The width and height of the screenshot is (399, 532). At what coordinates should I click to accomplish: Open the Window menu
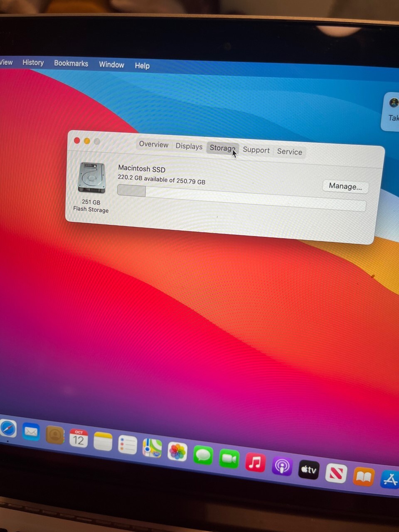tap(111, 64)
